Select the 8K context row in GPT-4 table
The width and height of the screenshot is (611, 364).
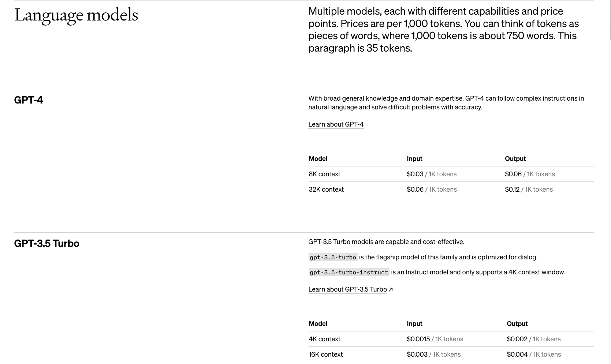click(x=451, y=174)
